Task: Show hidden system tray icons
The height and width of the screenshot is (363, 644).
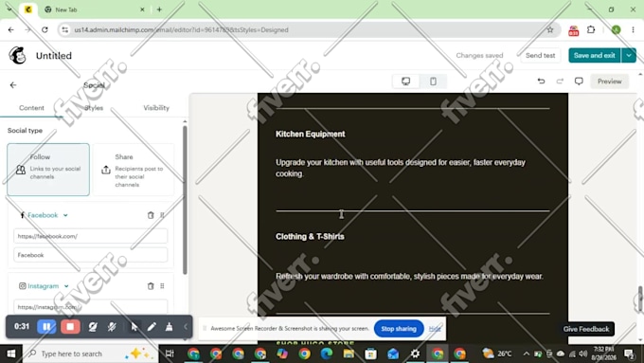Action: (x=527, y=354)
